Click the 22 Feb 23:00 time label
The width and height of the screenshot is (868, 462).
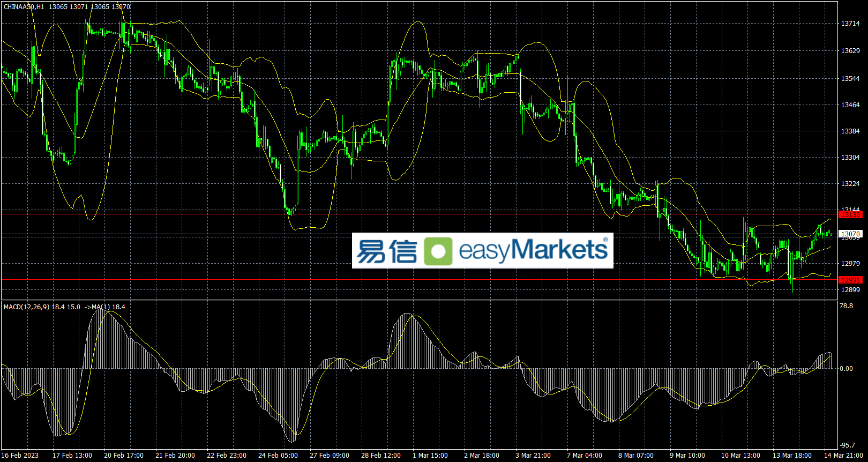[x=227, y=456]
